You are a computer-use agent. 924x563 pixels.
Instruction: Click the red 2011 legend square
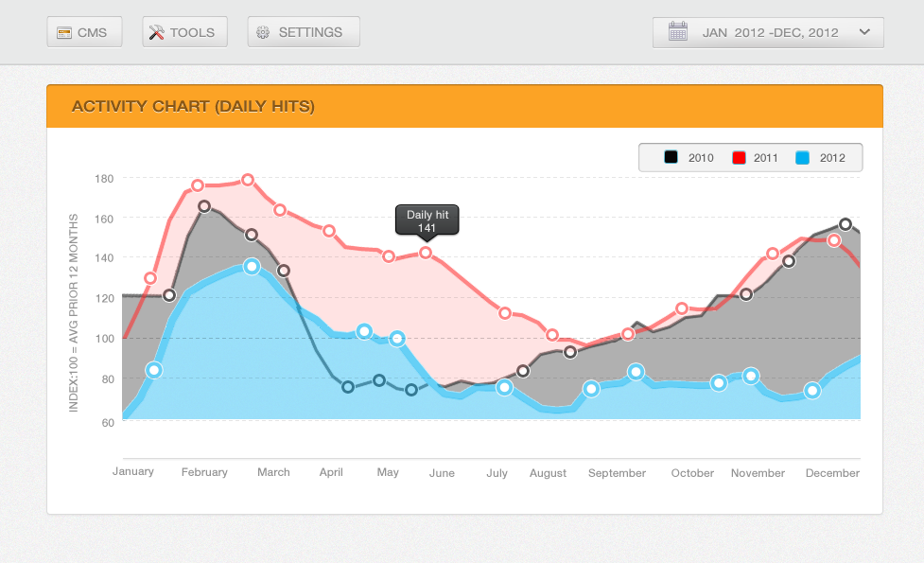point(739,157)
